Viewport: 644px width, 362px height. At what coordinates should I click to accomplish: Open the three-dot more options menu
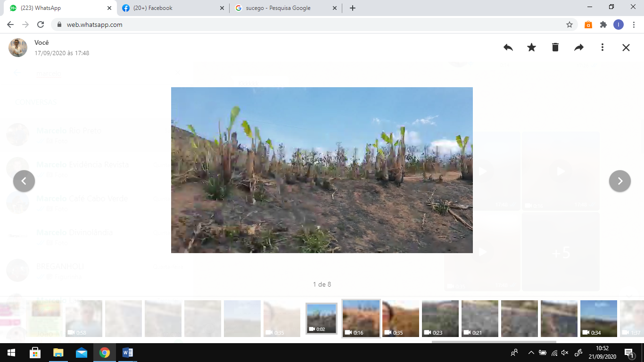(x=602, y=48)
